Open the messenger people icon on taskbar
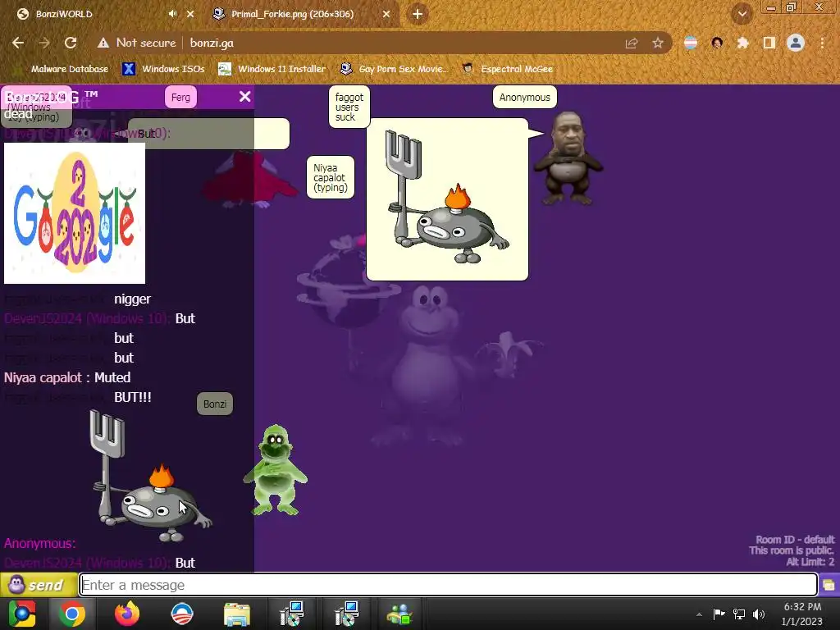840x630 pixels. 399,614
